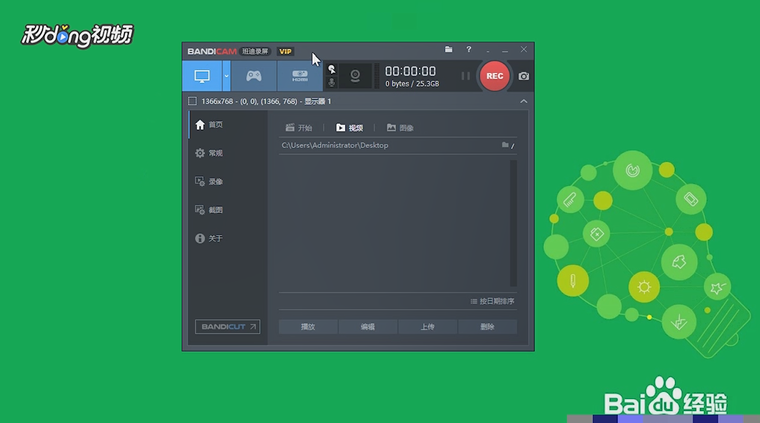Click the BANDICAM logo
Viewport: 760px width, 423px height.
click(x=212, y=51)
